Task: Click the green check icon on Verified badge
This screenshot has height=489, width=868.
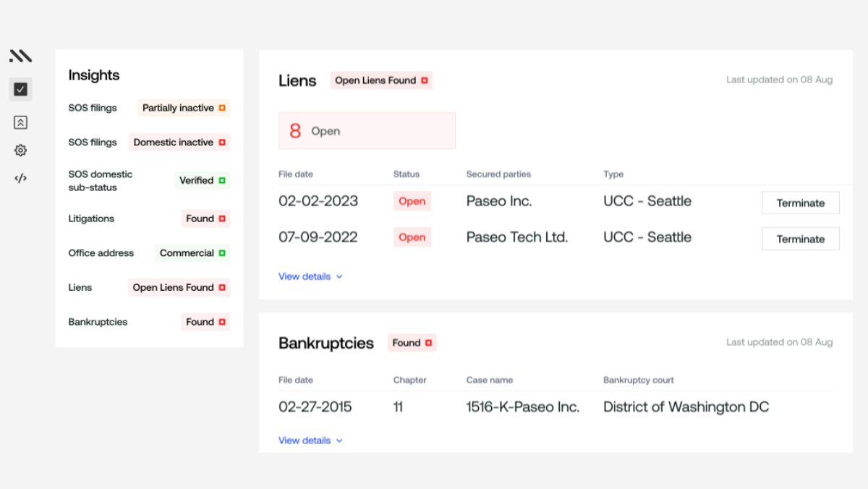Action: 223,180
